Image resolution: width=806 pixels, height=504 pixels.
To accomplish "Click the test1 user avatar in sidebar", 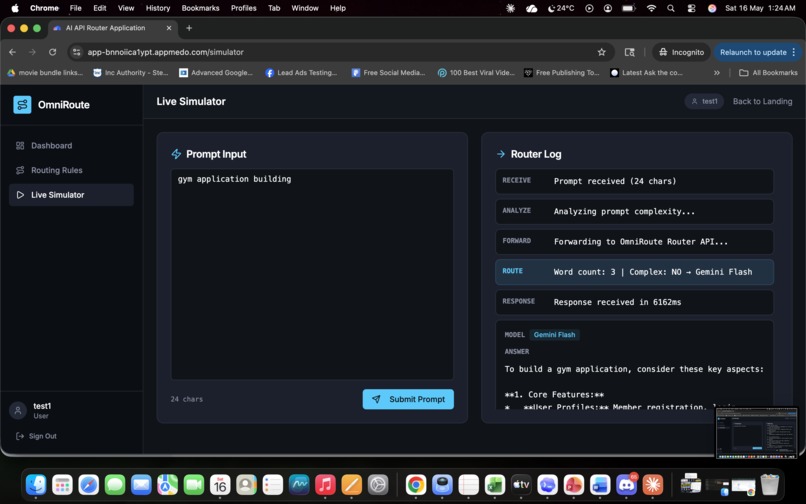I will tap(18, 410).
